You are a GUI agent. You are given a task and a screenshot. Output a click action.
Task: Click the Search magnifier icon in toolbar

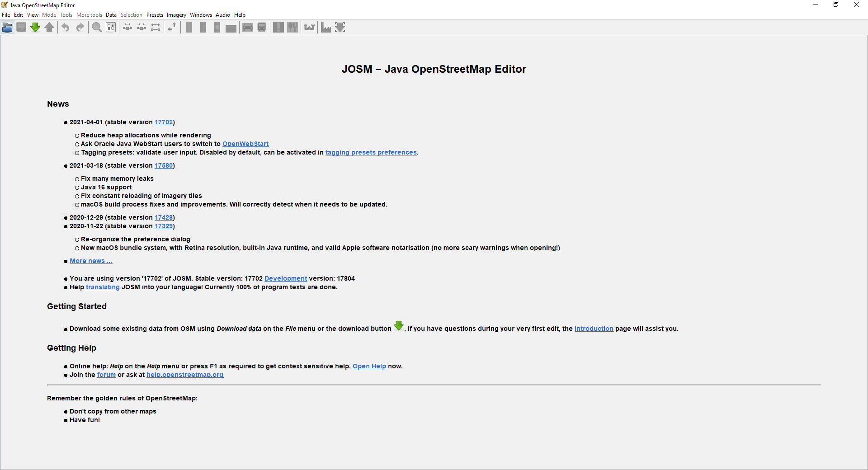(x=97, y=28)
